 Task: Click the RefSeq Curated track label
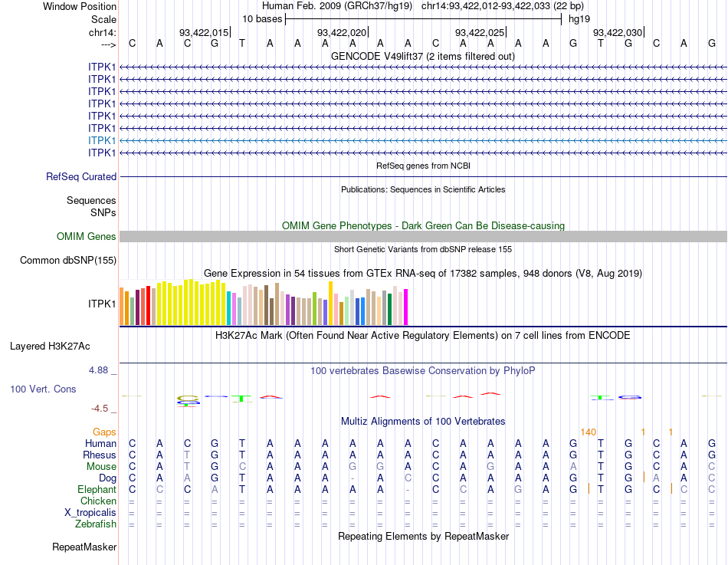(81, 176)
